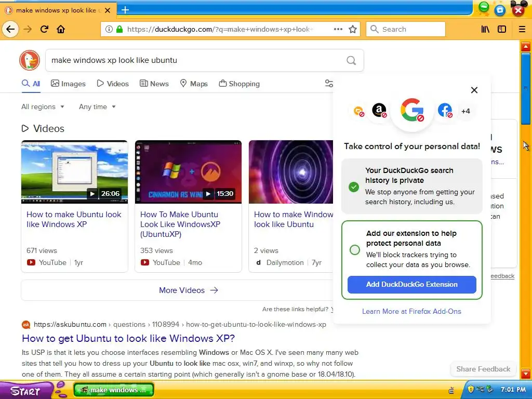The width and height of the screenshot is (532, 399).
Task: Open Learn More at Firefox Add-Ons
Action: [411, 311]
